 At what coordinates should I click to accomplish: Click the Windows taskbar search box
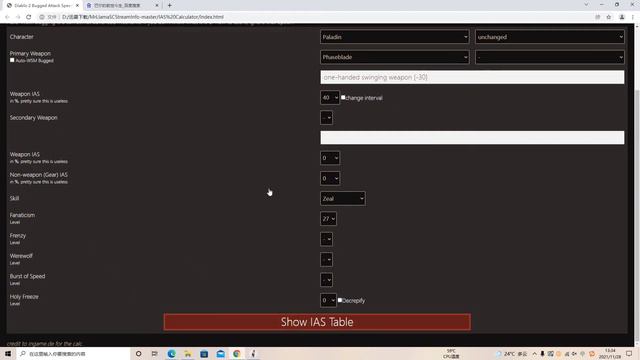click(73, 353)
